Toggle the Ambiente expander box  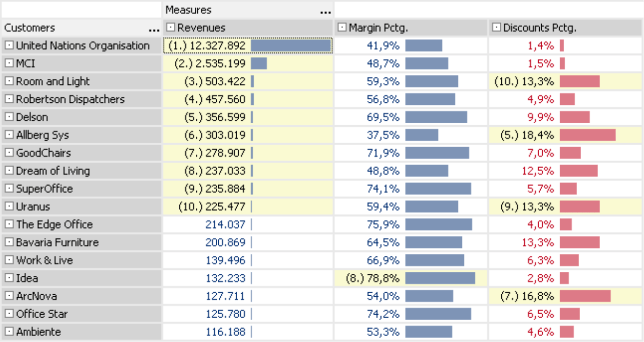[x=9, y=332]
